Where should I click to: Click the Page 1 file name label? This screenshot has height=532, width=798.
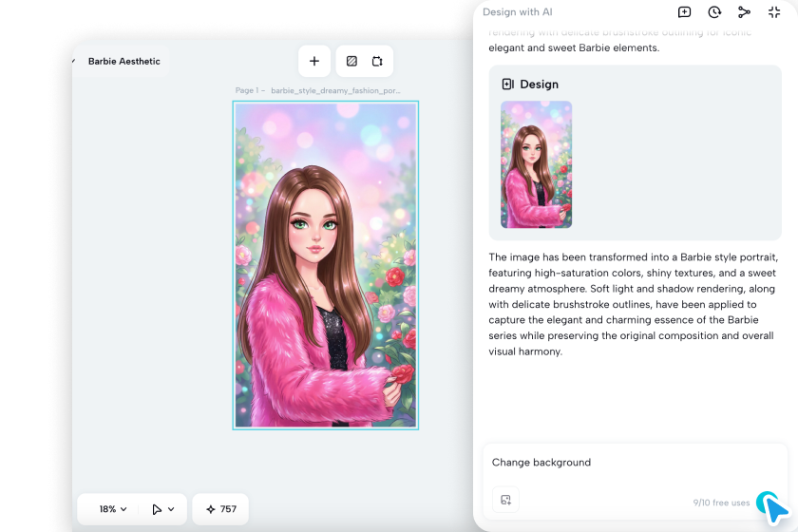(317, 90)
